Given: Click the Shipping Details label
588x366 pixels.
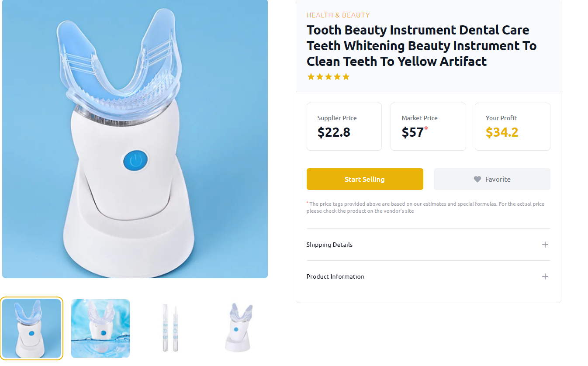Looking at the screenshot, I should [x=329, y=245].
